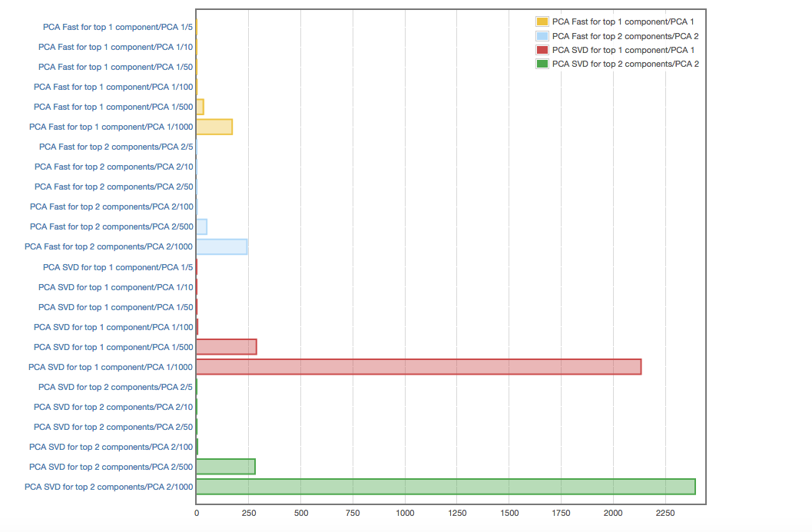Click the green PCA SVD 2/500 bar
This screenshot has height=532, width=812.
click(226, 467)
